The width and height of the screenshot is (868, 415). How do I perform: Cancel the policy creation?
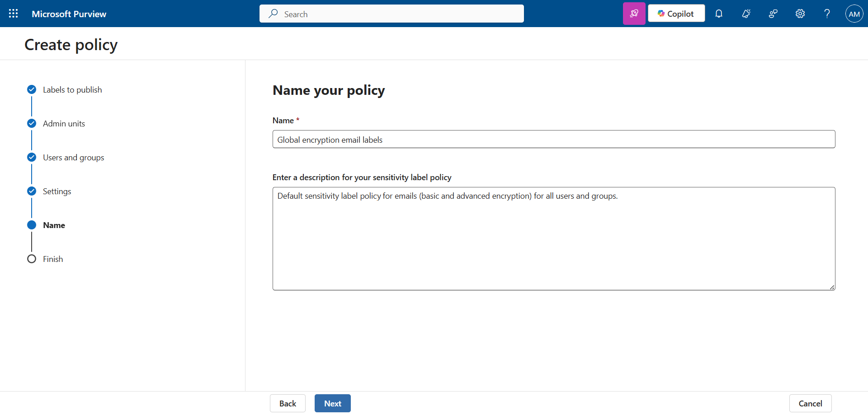click(x=810, y=403)
